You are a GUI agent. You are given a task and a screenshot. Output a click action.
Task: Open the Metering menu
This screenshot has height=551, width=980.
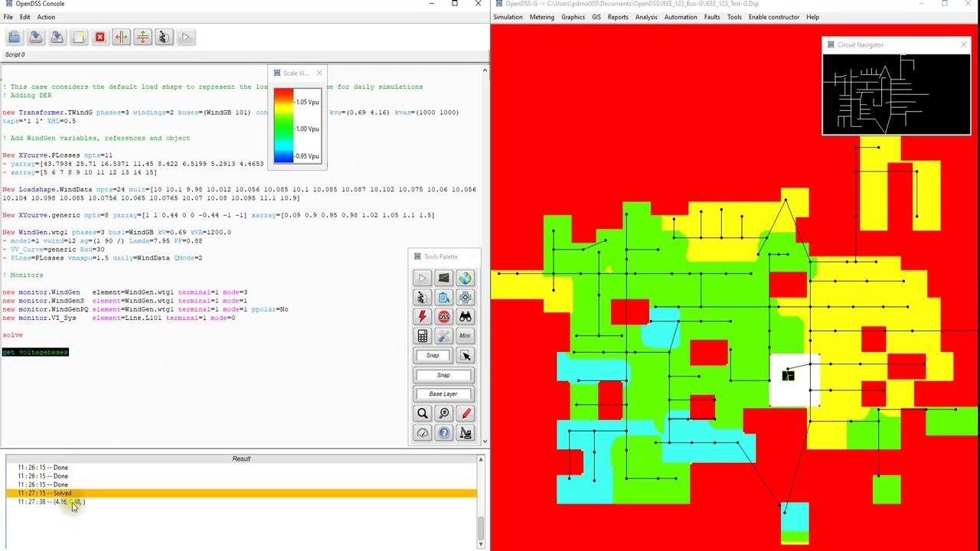541,17
